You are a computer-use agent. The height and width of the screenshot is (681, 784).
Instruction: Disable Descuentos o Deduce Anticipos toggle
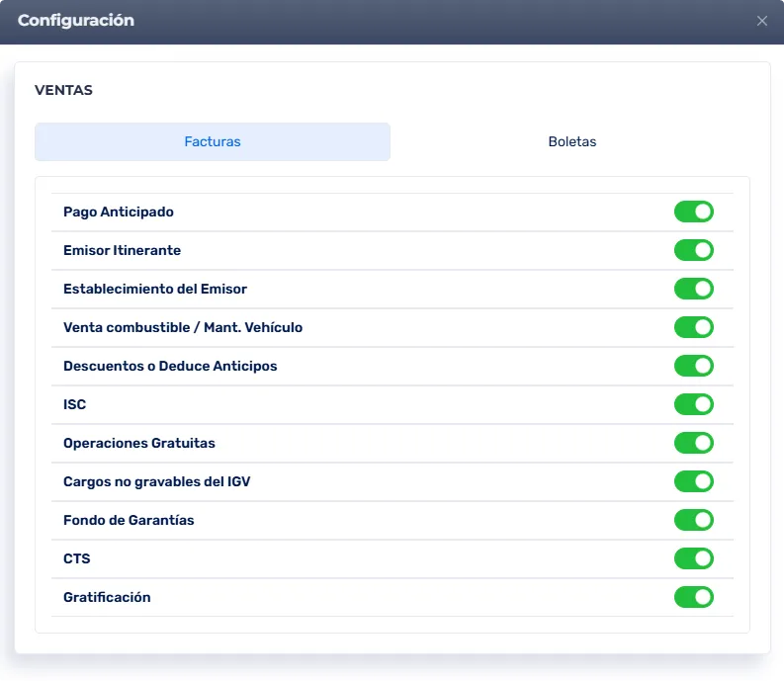693,366
